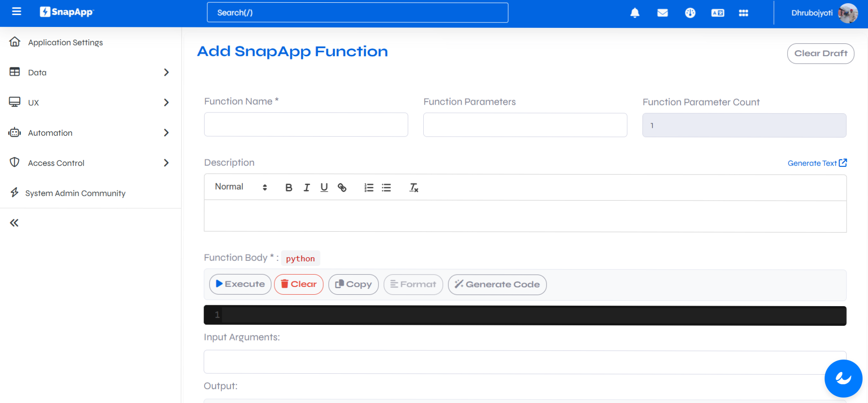Click the Dhrubojyoti profile avatar

(848, 13)
